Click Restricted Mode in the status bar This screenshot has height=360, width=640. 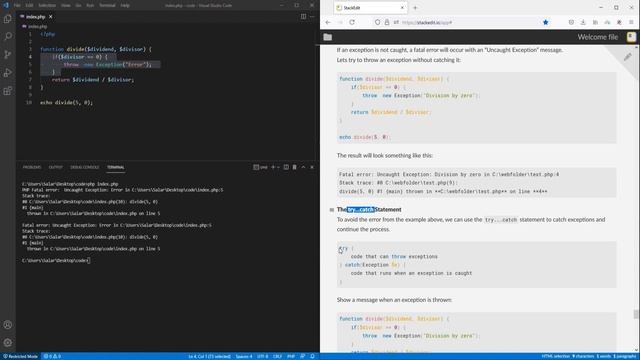pos(20,356)
